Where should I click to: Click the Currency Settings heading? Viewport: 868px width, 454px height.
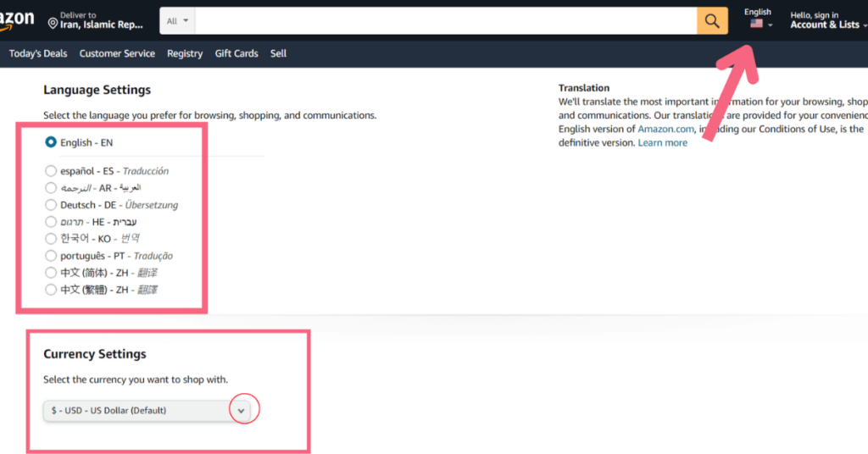(x=95, y=354)
